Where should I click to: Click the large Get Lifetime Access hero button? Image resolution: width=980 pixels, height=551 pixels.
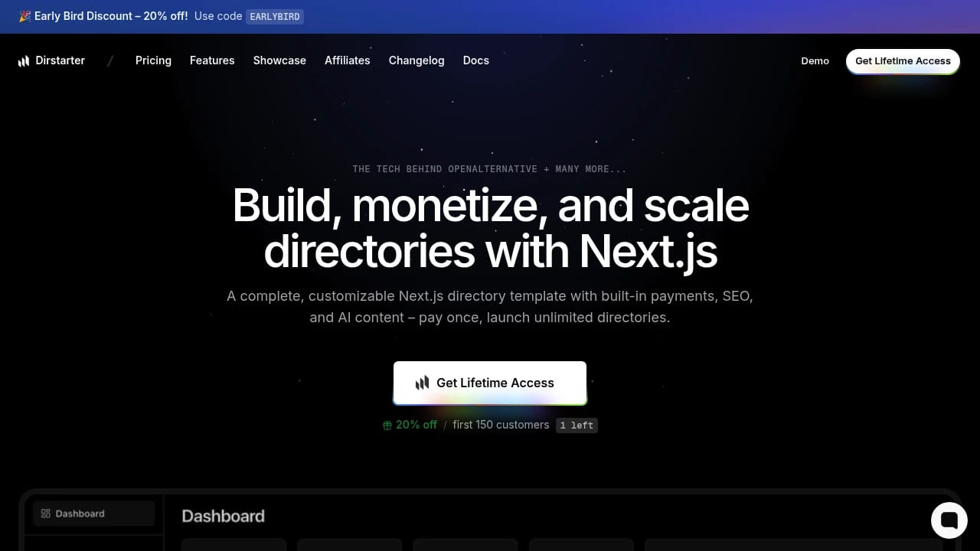pos(490,383)
